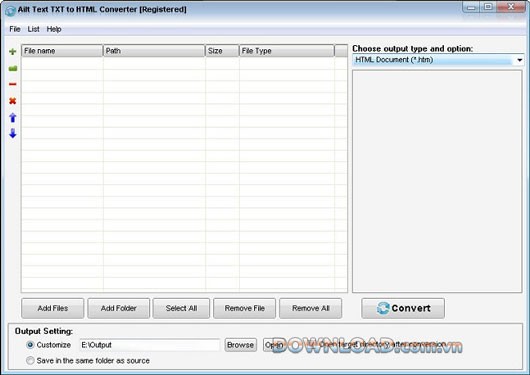Click the Add Folder button
The width and height of the screenshot is (530, 375).
[119, 308]
